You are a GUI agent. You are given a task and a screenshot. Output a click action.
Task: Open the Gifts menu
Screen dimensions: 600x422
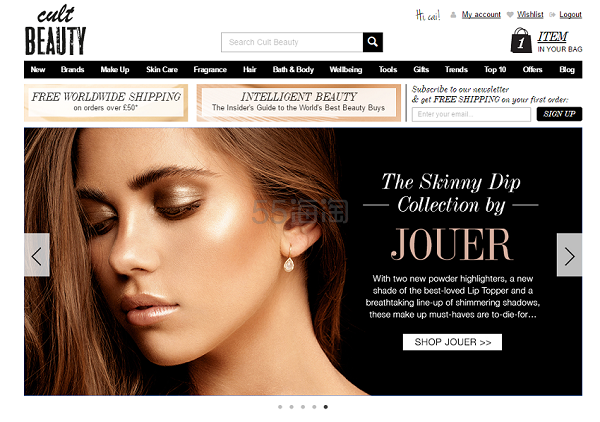[421, 70]
